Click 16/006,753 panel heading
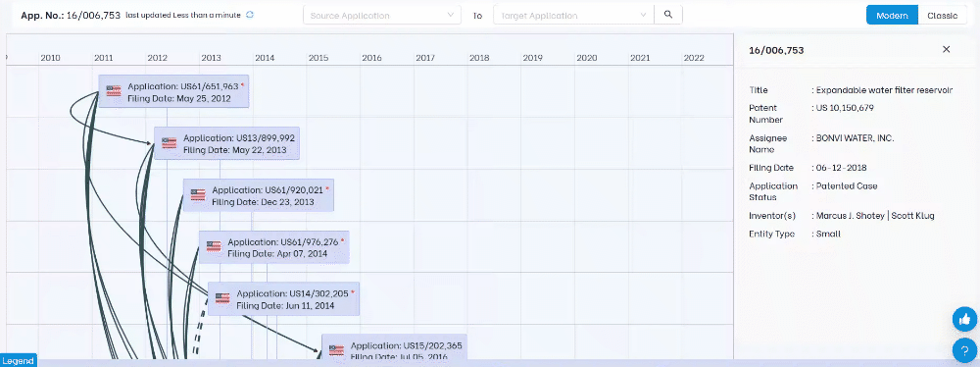Viewport: 980px width, 367px height. (776, 50)
